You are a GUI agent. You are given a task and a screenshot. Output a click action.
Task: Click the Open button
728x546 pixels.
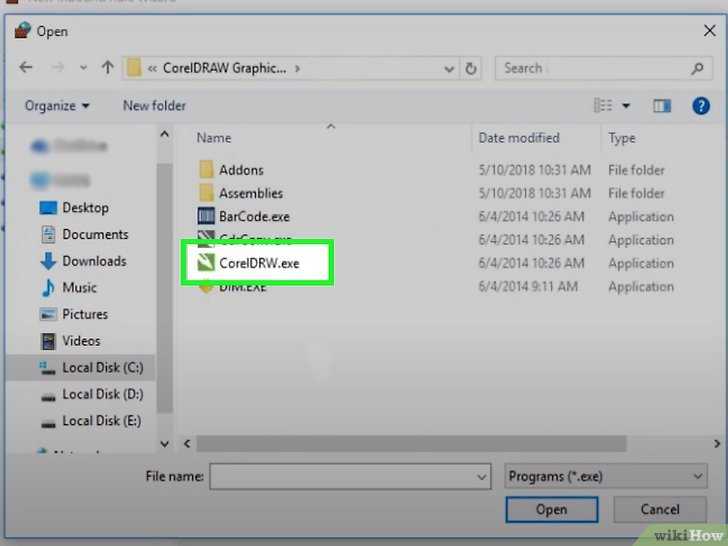coord(552,509)
